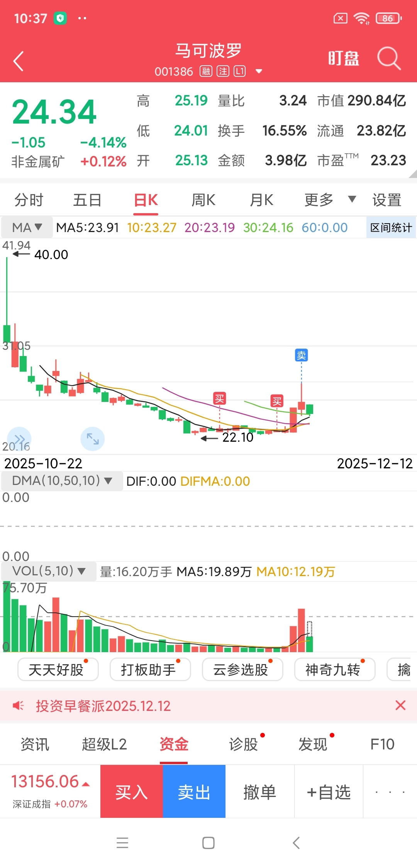The height and width of the screenshot is (868, 417).
Task: Expand stock switcher arrow beside code 001386
Action: 259,71
